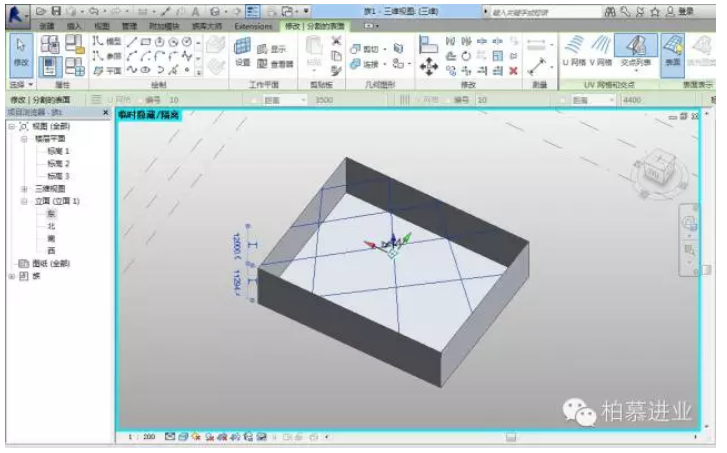Select Sheets (图纸 全部) in project browser
Image resolution: width=727 pixels, height=453 pixels.
tap(51, 264)
